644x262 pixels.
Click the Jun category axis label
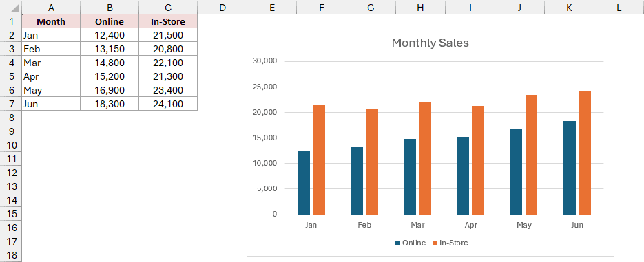pyautogui.click(x=577, y=226)
